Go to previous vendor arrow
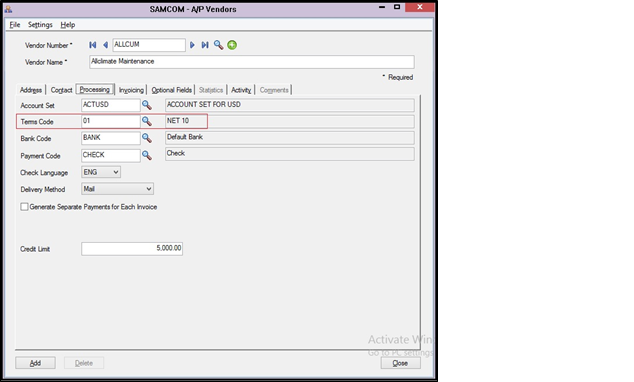 point(105,45)
